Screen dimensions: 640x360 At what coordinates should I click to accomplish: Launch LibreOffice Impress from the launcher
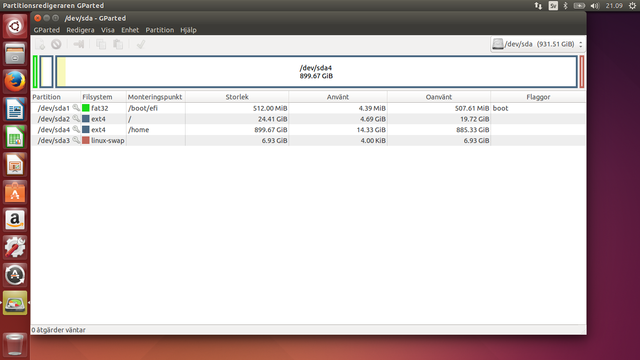pos(15,164)
